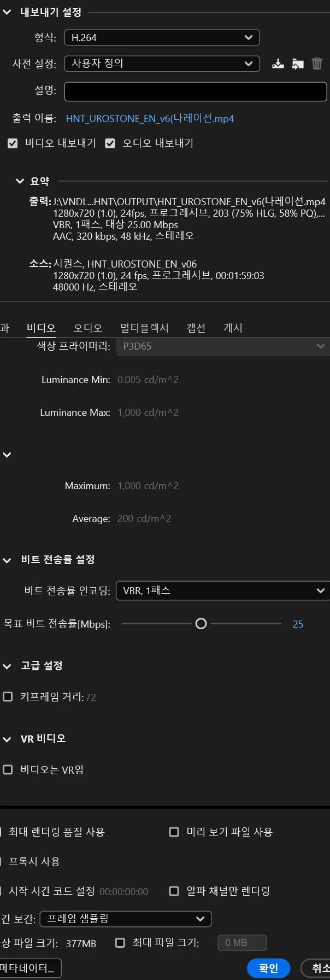The height and width of the screenshot is (980, 330).
Task: Switch to the 캡션 tab
Action: point(196,328)
